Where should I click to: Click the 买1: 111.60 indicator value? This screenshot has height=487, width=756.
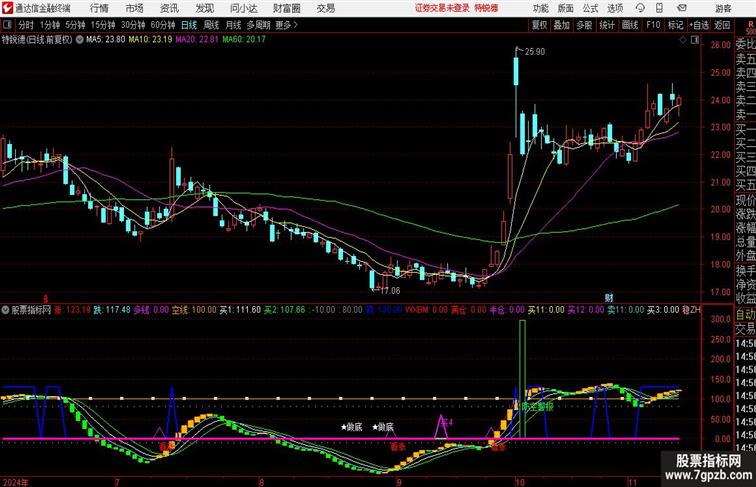tap(240, 310)
